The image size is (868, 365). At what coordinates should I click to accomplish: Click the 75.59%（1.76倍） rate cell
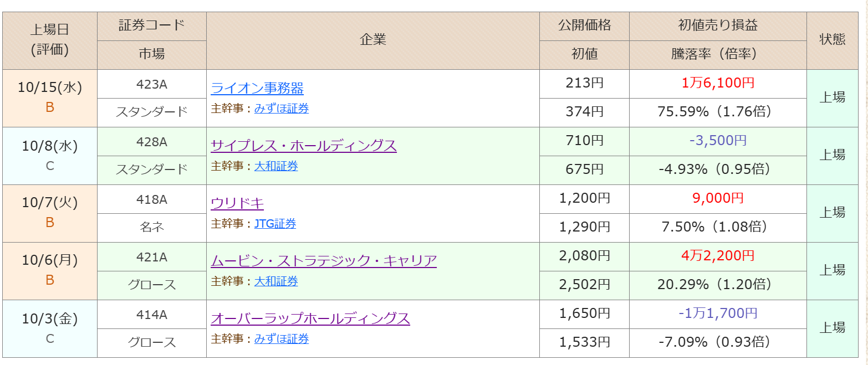[x=714, y=112]
